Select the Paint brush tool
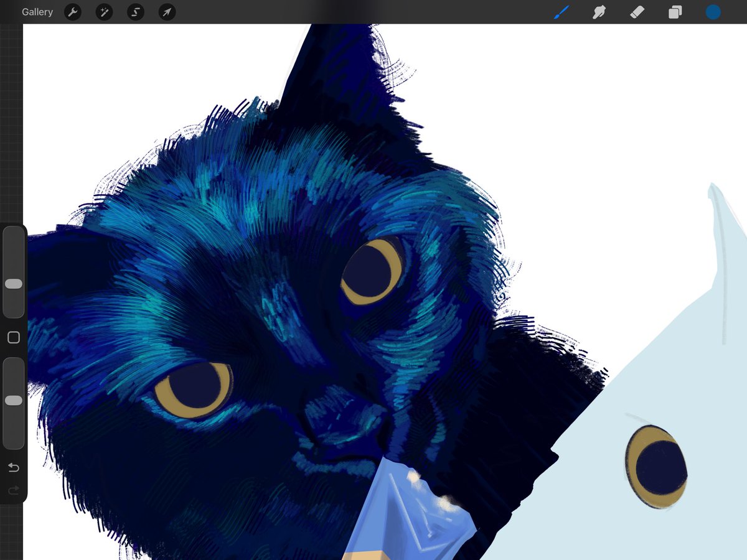 561,12
